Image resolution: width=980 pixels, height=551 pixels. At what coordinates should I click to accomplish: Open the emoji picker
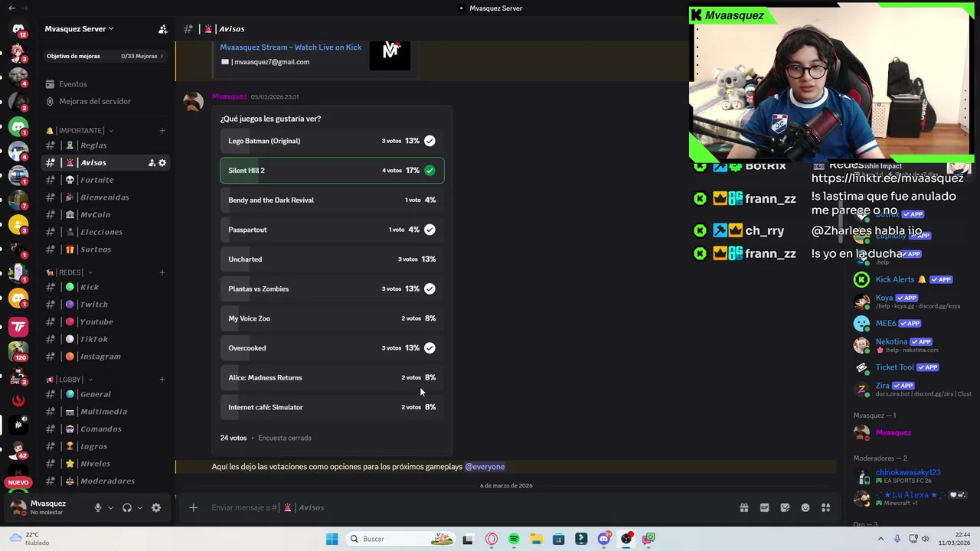coord(805,507)
